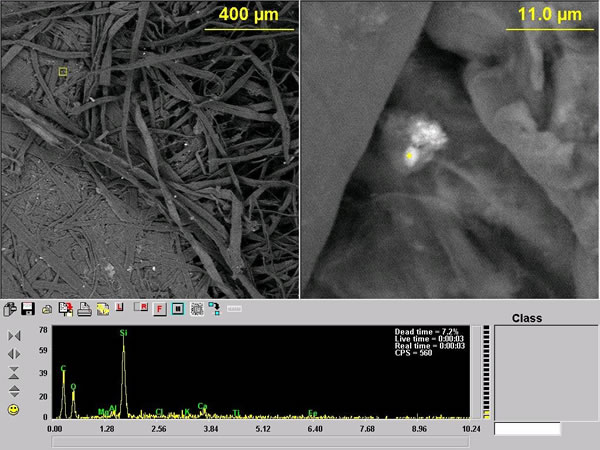Toggle the red L toolbar button
The image size is (600, 450).
pos(120,307)
